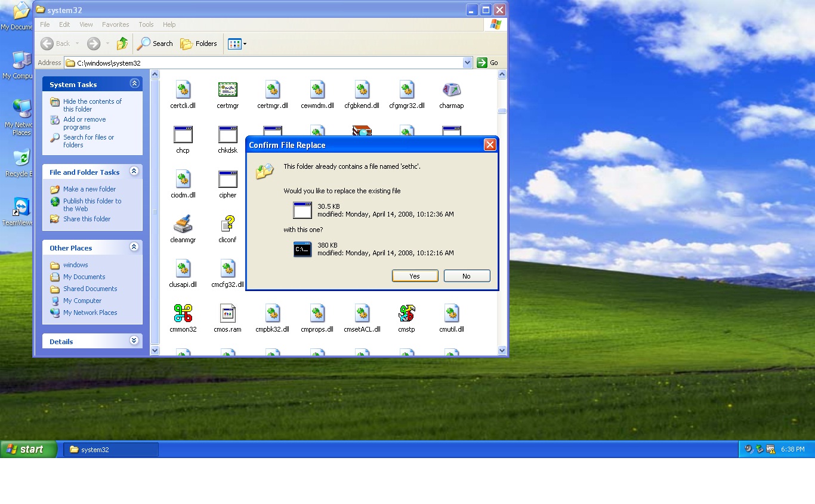Click the system32 taskbar button
This screenshot has height=504, width=815.
tap(111, 450)
